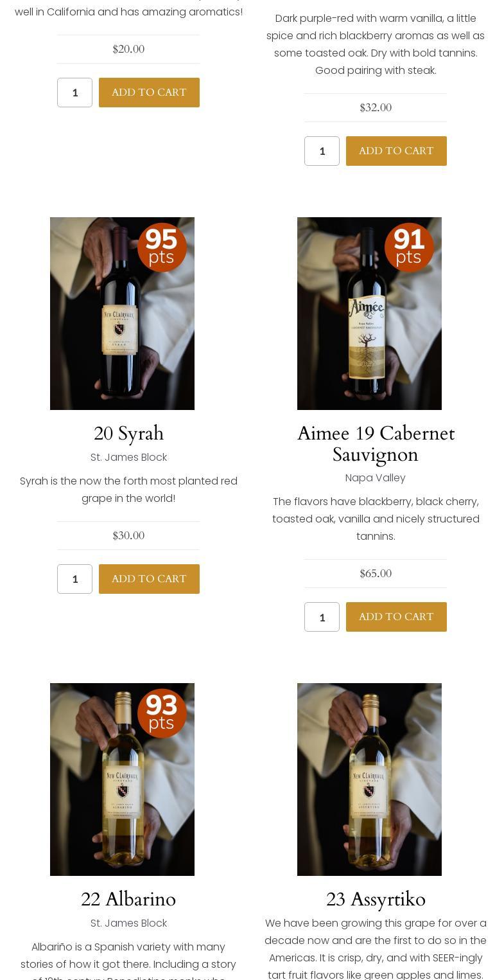Screen dimensions: 504x980
Task: Add the 20 Syrah to cart
Action: click(x=149, y=579)
